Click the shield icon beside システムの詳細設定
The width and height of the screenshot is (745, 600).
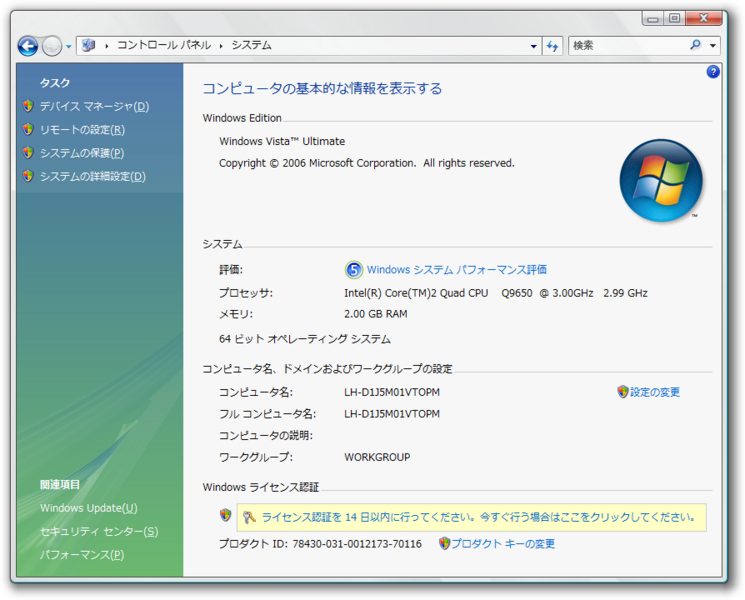click(x=28, y=176)
